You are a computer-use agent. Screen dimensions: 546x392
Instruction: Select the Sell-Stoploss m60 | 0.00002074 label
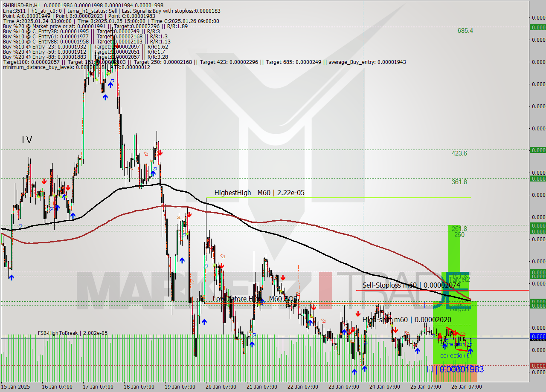411,285
